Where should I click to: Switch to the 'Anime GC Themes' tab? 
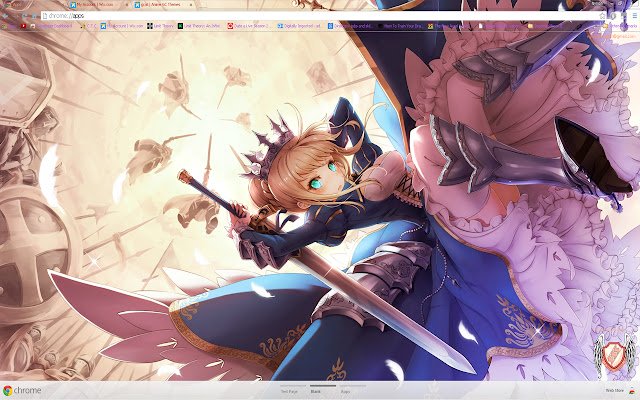(x=161, y=5)
